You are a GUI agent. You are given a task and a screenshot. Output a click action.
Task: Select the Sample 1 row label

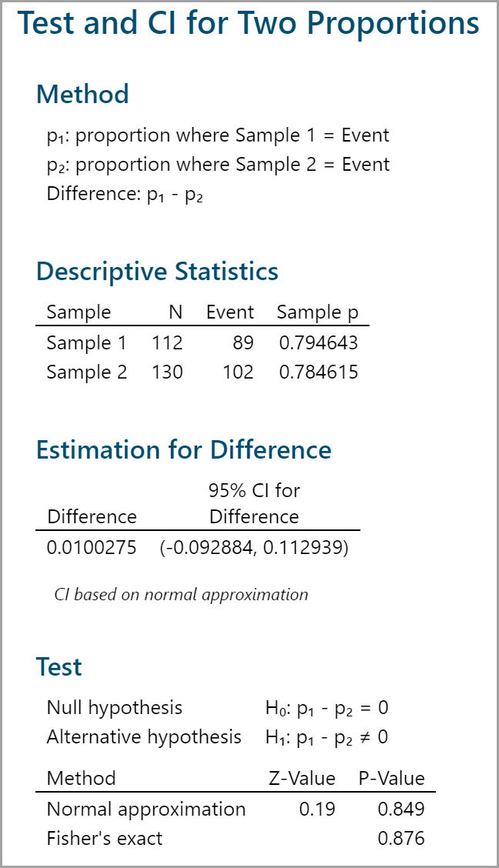coord(86,343)
